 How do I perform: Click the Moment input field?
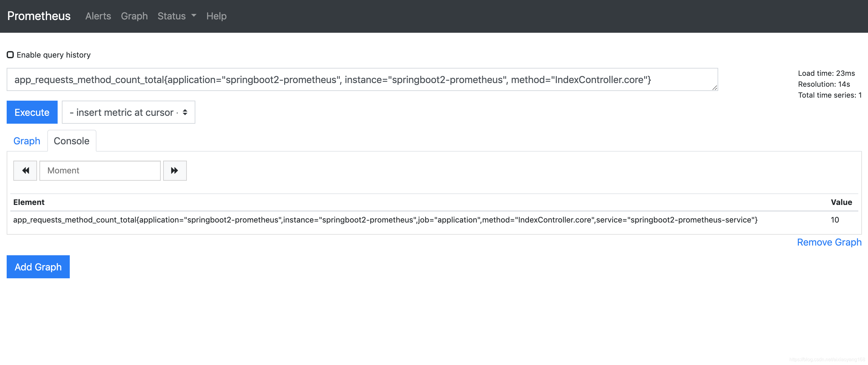pos(100,170)
